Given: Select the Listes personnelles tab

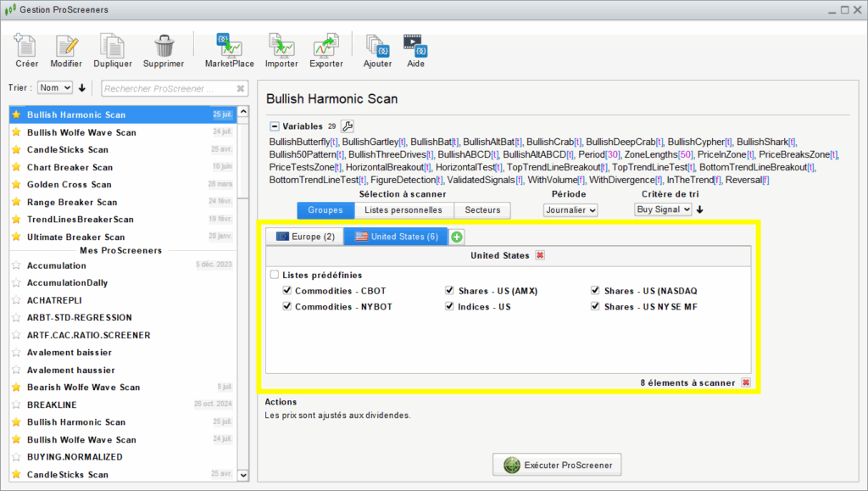Looking at the screenshot, I should coord(403,210).
